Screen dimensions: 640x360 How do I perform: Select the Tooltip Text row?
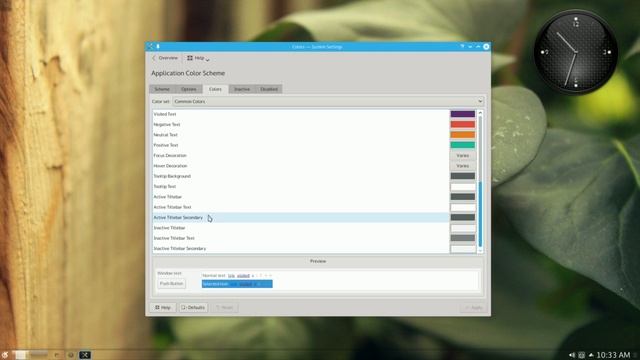coord(301,187)
